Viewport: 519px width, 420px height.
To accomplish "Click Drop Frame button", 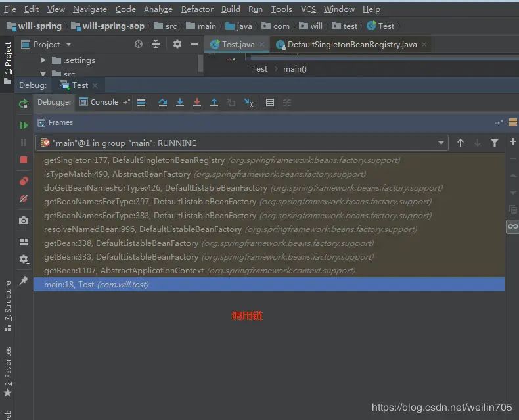I will click(231, 103).
